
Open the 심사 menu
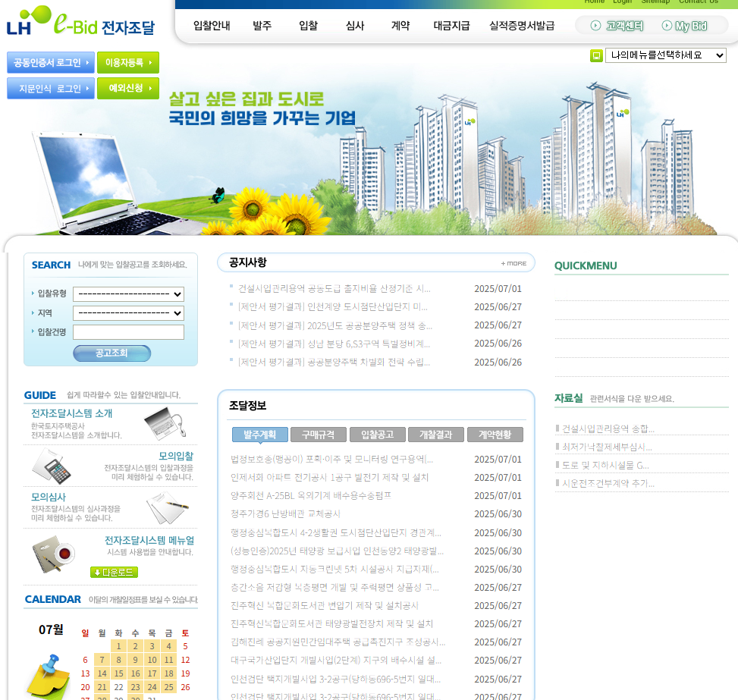(355, 26)
